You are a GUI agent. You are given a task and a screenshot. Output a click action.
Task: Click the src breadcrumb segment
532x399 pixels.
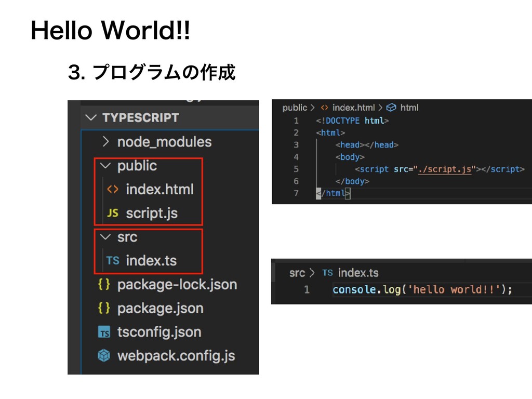[x=297, y=273]
